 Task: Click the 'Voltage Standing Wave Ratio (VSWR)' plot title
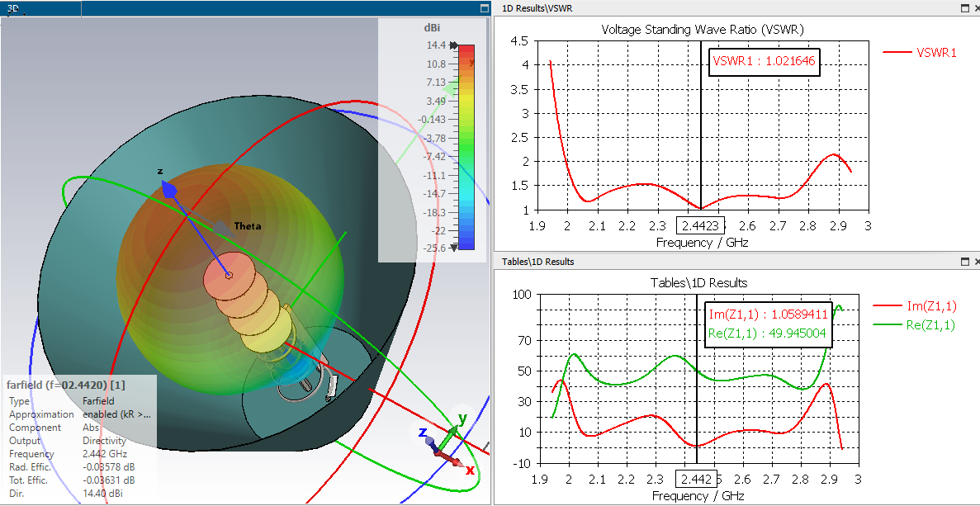pos(703,30)
